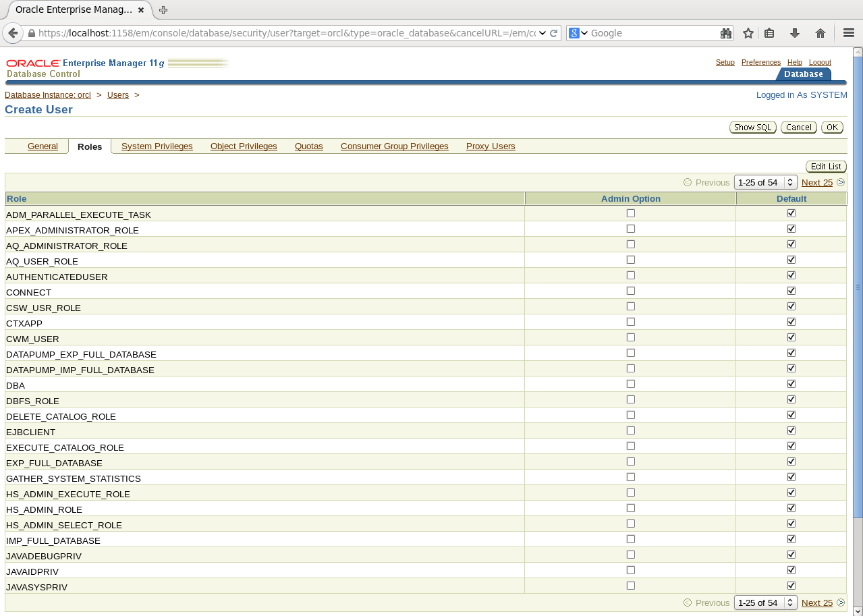863x616 pixels.
Task: Click the search binoculars icon
Action: point(726,33)
